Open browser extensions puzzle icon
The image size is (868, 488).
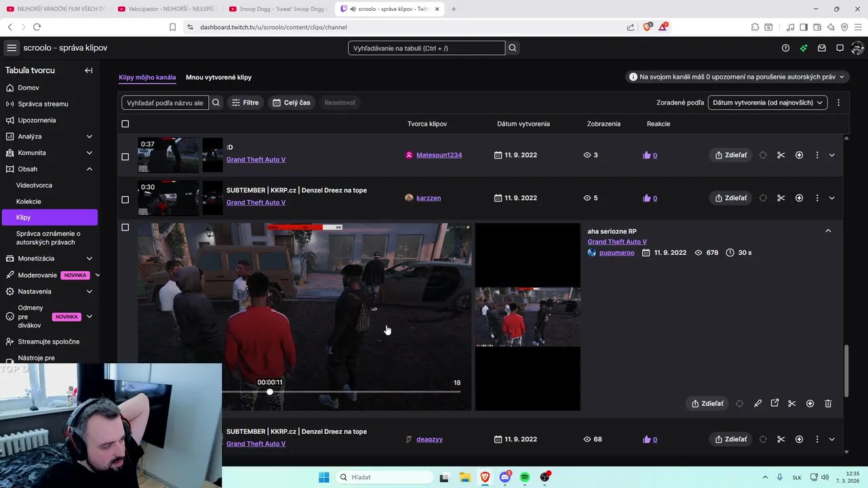(x=755, y=27)
